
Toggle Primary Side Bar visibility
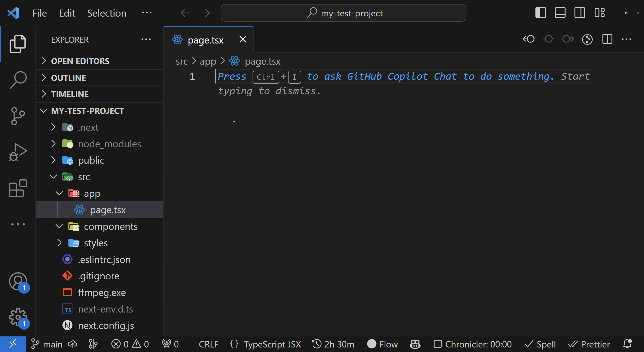point(541,13)
